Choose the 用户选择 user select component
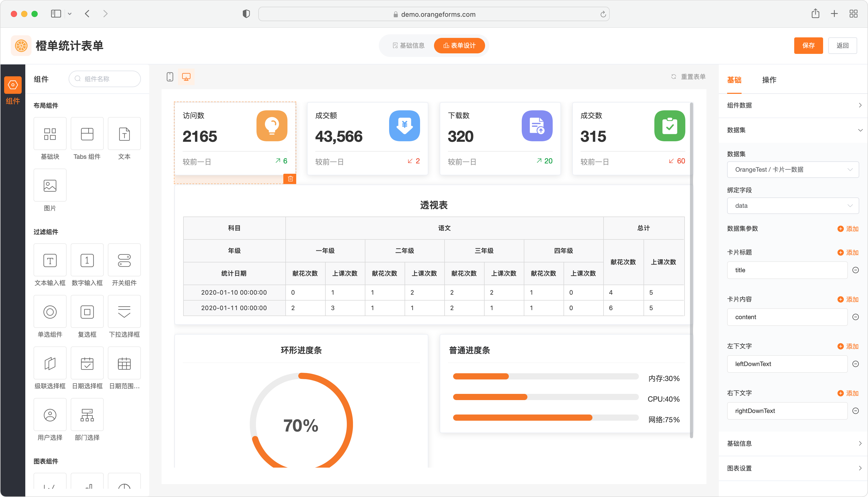The width and height of the screenshot is (868, 497). pos(50,415)
